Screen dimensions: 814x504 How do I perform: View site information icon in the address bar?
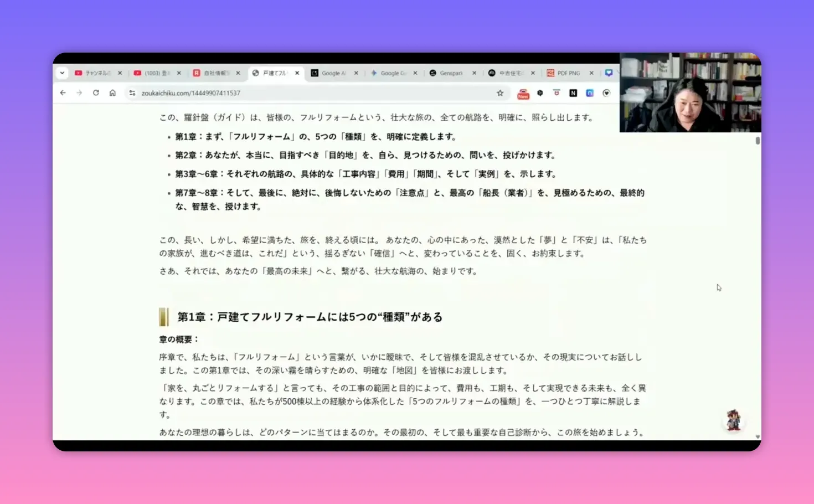[x=132, y=93]
